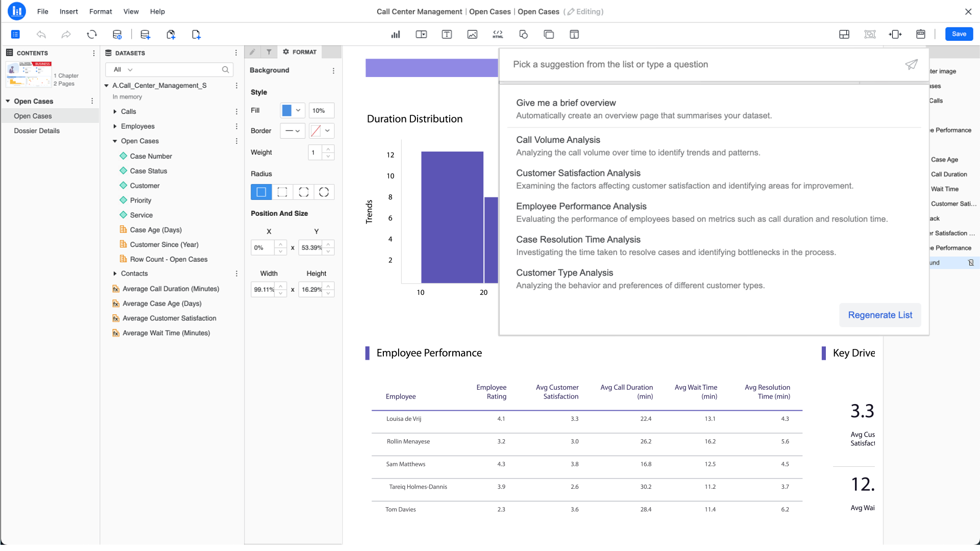The width and height of the screenshot is (980, 551).
Task: Add an HTML container
Action: [498, 34]
